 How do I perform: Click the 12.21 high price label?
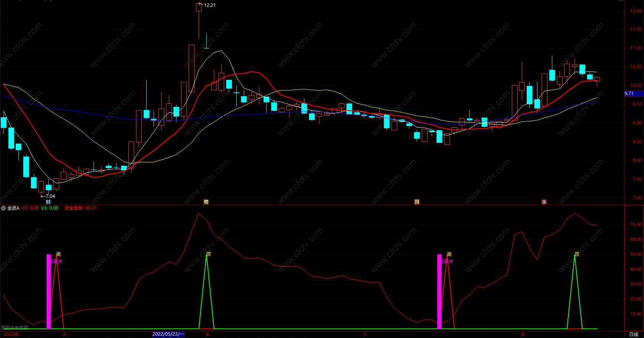coord(209,5)
